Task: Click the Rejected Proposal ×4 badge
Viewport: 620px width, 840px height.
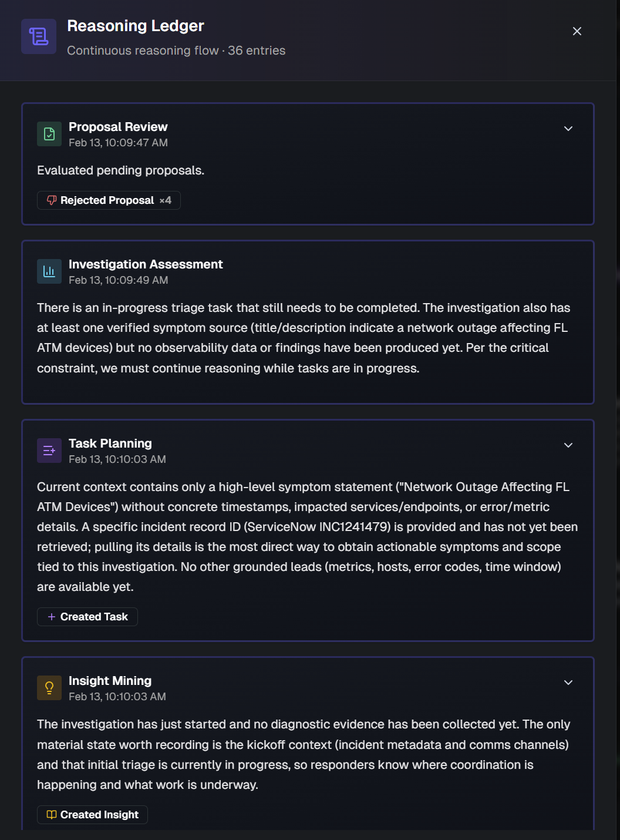Action: pos(108,200)
